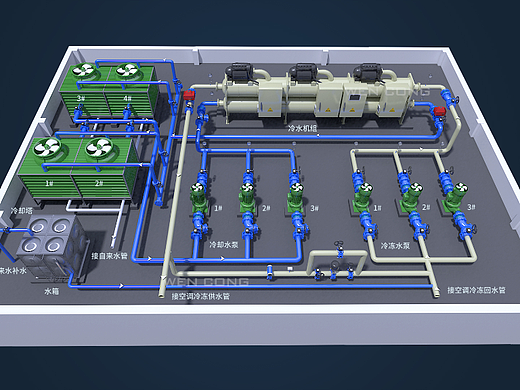The height and width of the screenshot is (390, 520).
Task: Click the 2# label beside cooling water pump
Action: pyautogui.click(x=266, y=208)
